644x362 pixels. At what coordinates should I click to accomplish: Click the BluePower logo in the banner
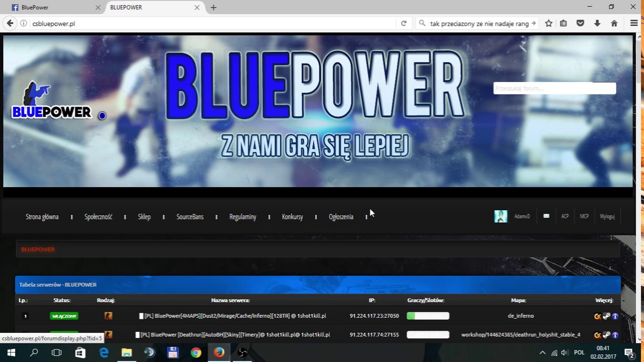(51, 101)
